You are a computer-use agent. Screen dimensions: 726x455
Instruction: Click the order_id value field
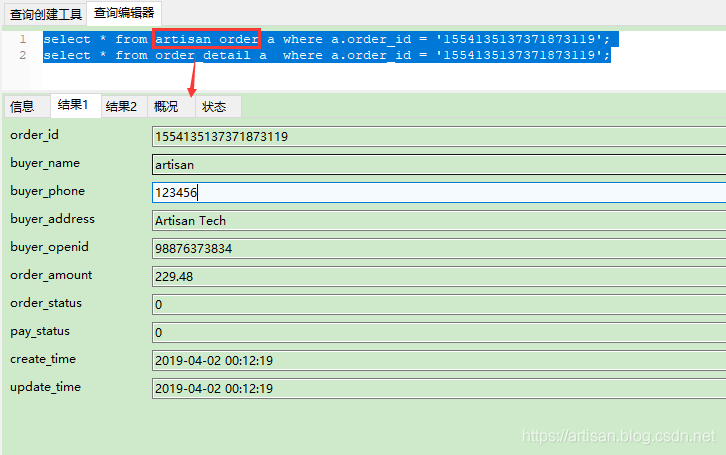coord(438,136)
